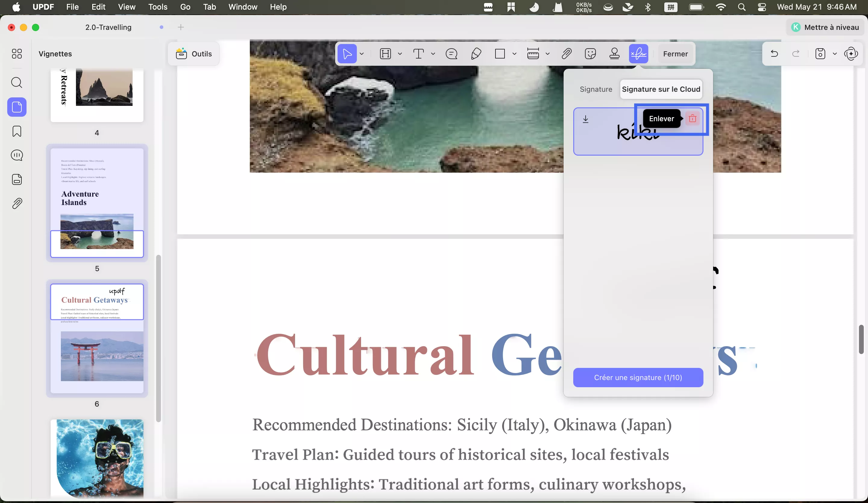
Task: Select the page thumbnails sidebar icon
Action: [x=17, y=107]
